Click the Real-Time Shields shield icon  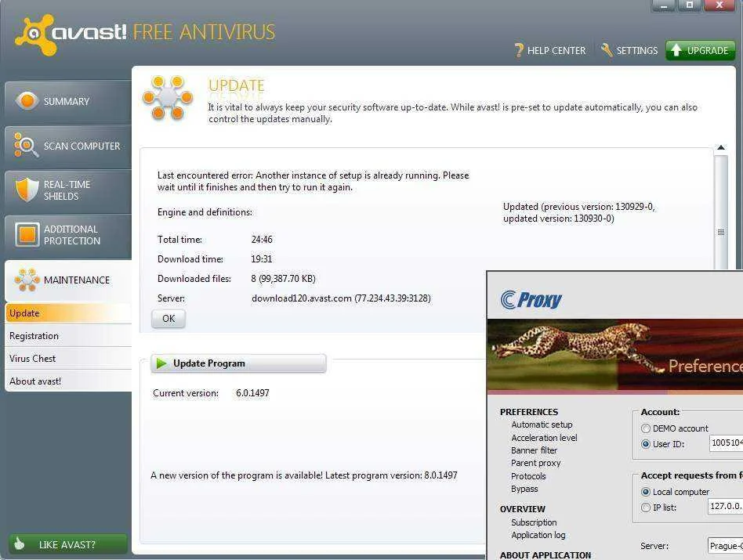click(27, 190)
